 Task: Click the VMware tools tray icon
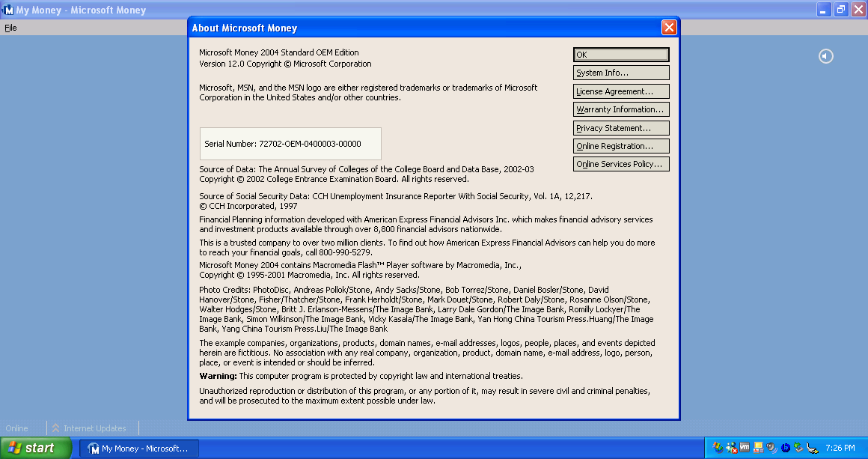click(x=745, y=448)
